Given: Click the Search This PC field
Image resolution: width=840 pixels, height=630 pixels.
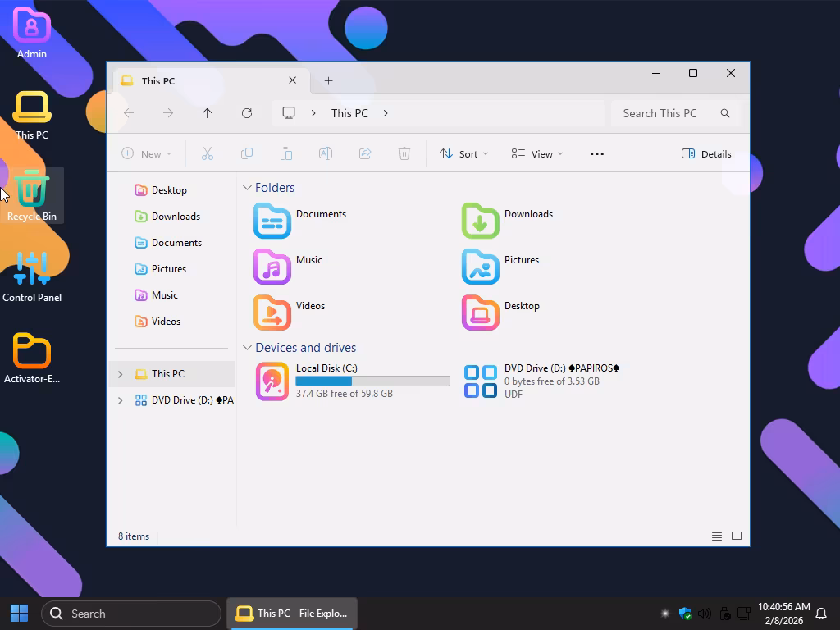Looking at the screenshot, I should pyautogui.click(x=664, y=113).
